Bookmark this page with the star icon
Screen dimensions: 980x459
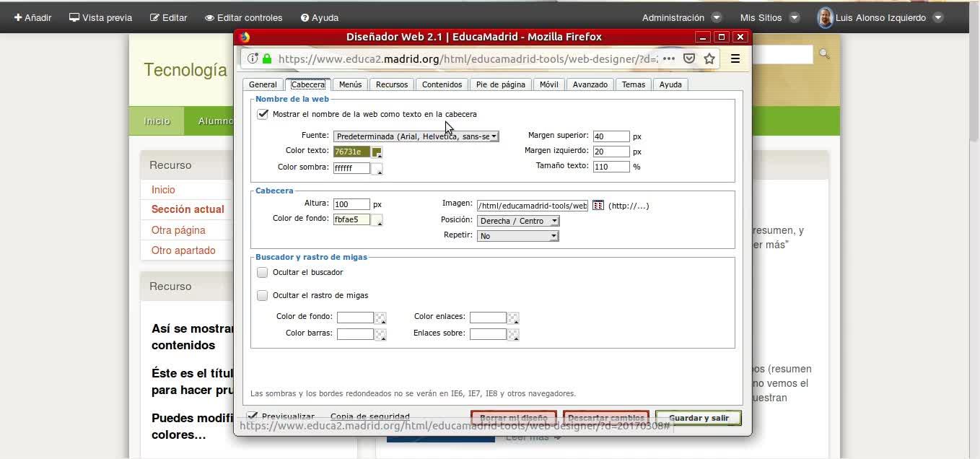click(x=709, y=59)
